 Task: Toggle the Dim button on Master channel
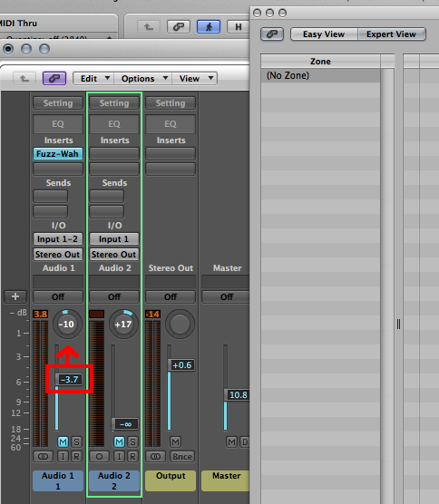click(244, 442)
